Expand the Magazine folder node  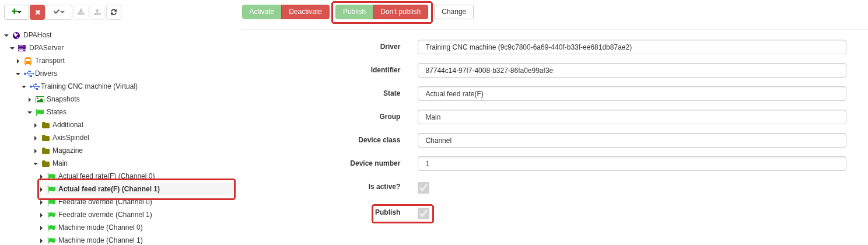pos(36,151)
